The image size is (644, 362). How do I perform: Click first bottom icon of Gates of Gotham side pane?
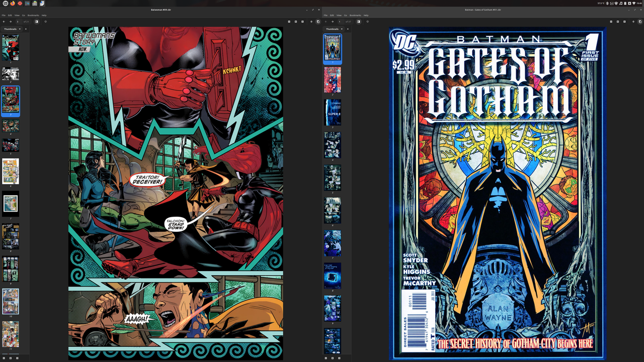(326, 358)
